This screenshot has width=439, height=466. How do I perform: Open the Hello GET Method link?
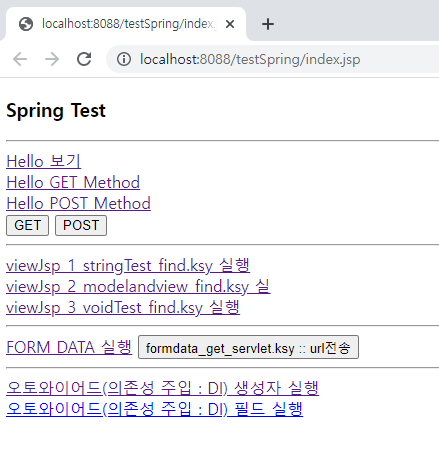(73, 182)
